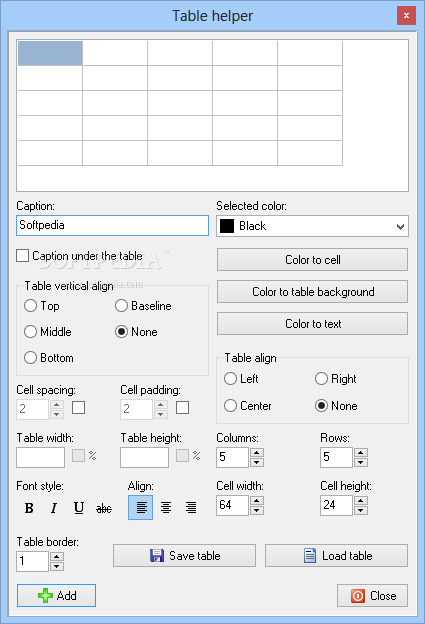Image resolution: width=425 pixels, height=624 pixels.
Task: Select center text alignment icon
Action: click(166, 507)
